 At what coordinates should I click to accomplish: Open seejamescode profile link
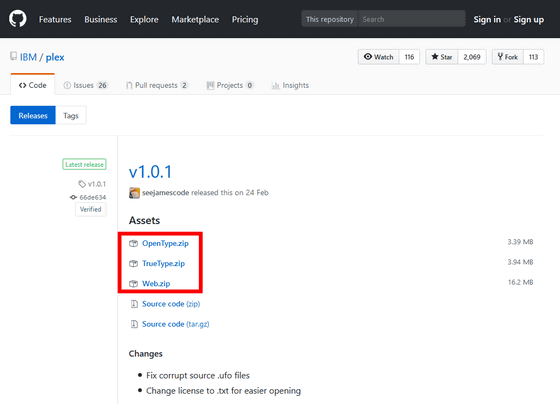[x=165, y=193]
